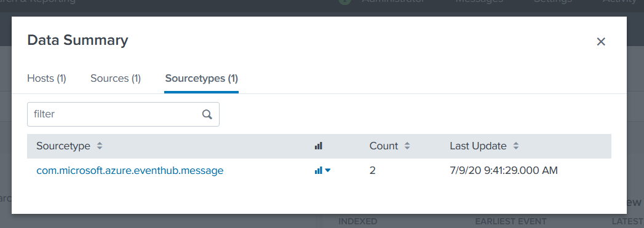Click the green Administrator user icon
The width and height of the screenshot is (644, 228).
(x=345, y=1)
